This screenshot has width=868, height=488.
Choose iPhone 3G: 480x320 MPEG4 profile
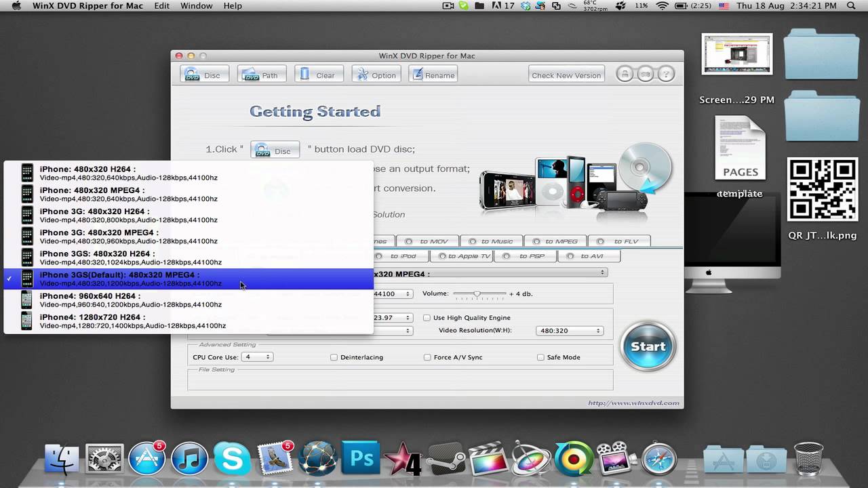point(189,237)
